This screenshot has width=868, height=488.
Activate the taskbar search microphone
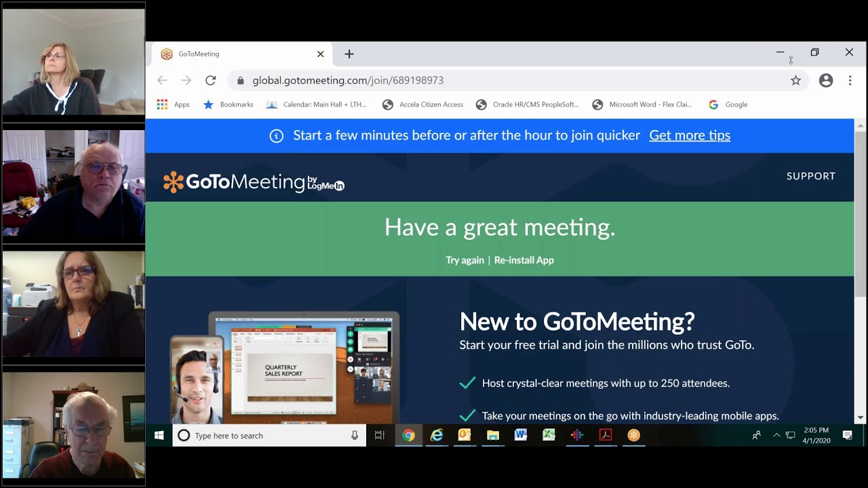(355, 436)
